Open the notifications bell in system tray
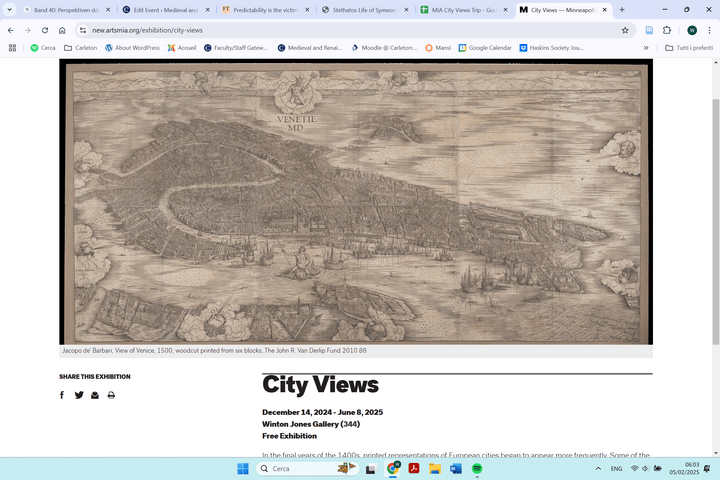Viewport: 720px width, 480px height. (x=707, y=469)
